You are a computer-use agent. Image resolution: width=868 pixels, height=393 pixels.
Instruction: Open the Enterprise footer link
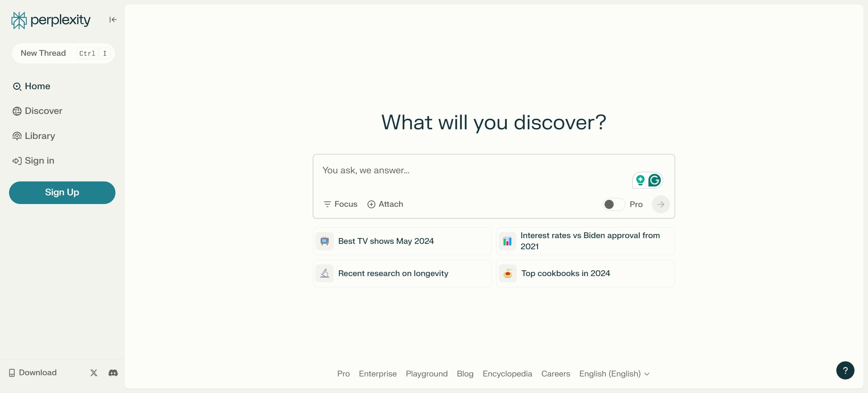378,374
